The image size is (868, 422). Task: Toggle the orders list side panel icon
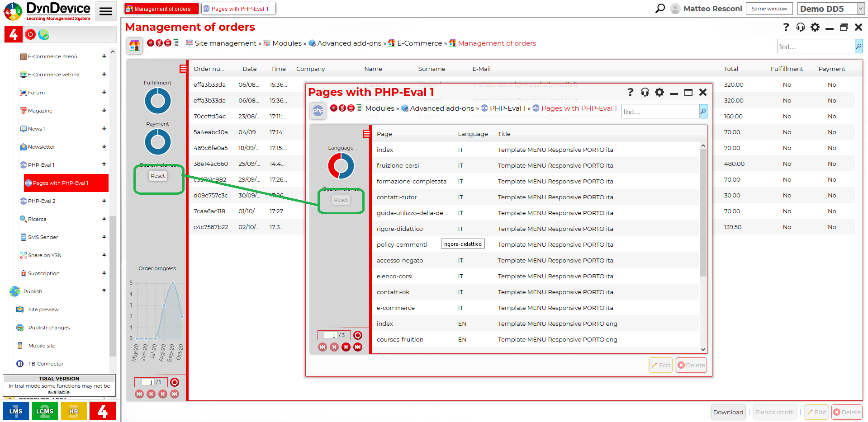click(183, 69)
